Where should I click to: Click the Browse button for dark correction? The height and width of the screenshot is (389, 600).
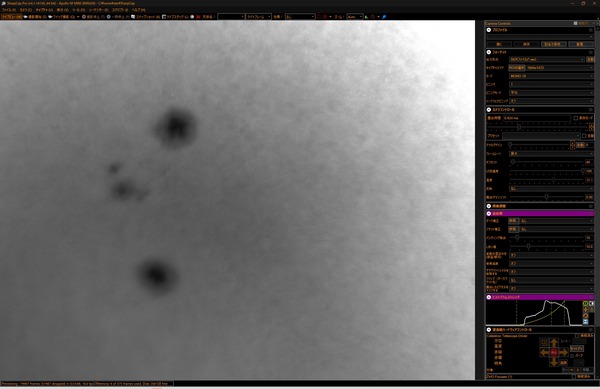tap(514, 221)
